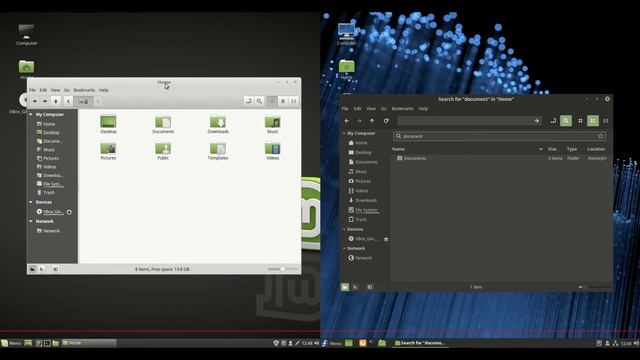Collapse Network section in dark window sidebar
The image size is (640, 360).
click(344, 248)
